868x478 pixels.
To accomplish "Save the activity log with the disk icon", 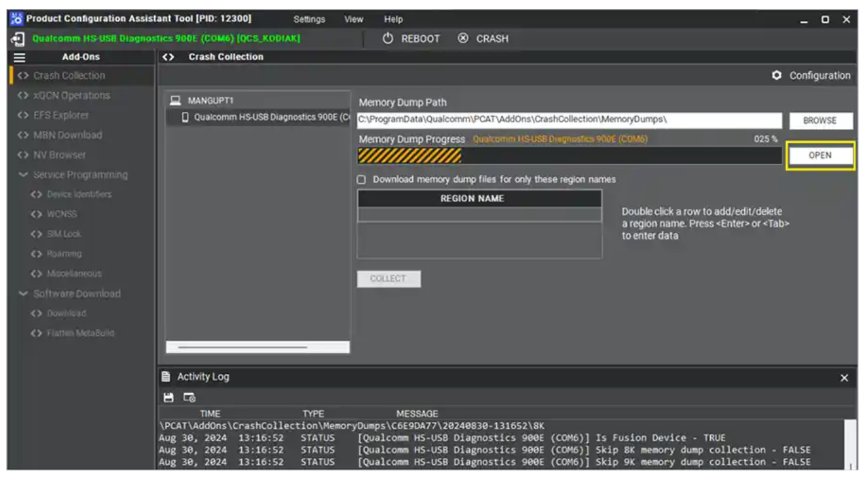I will (x=168, y=398).
